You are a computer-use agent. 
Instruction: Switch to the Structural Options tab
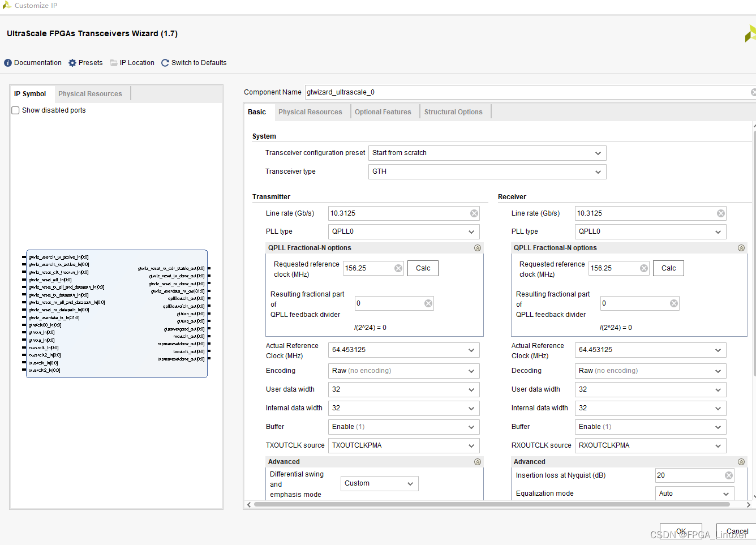click(x=453, y=112)
